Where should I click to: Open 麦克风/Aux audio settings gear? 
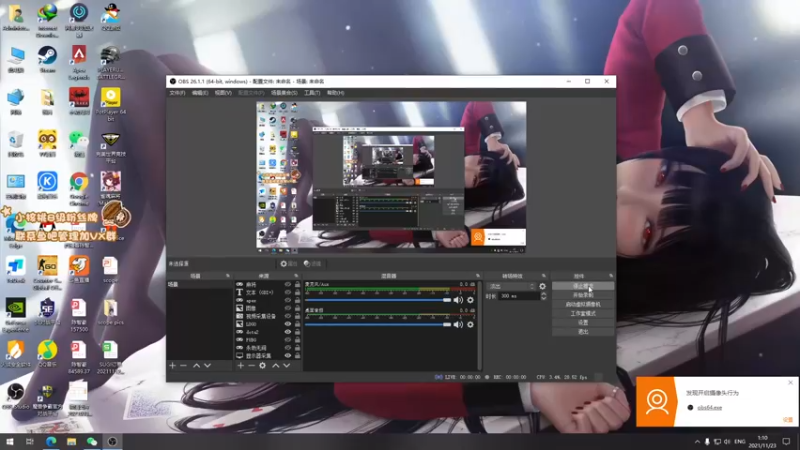(x=470, y=300)
